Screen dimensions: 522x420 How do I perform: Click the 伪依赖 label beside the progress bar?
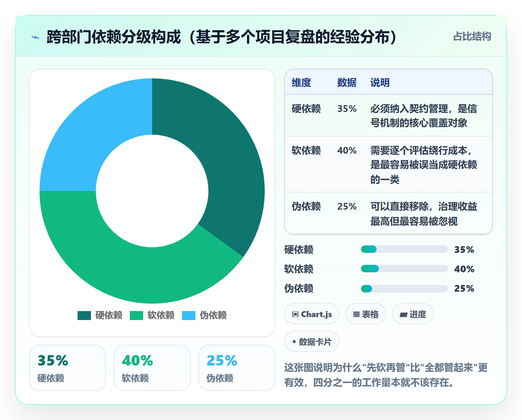pyautogui.click(x=299, y=288)
